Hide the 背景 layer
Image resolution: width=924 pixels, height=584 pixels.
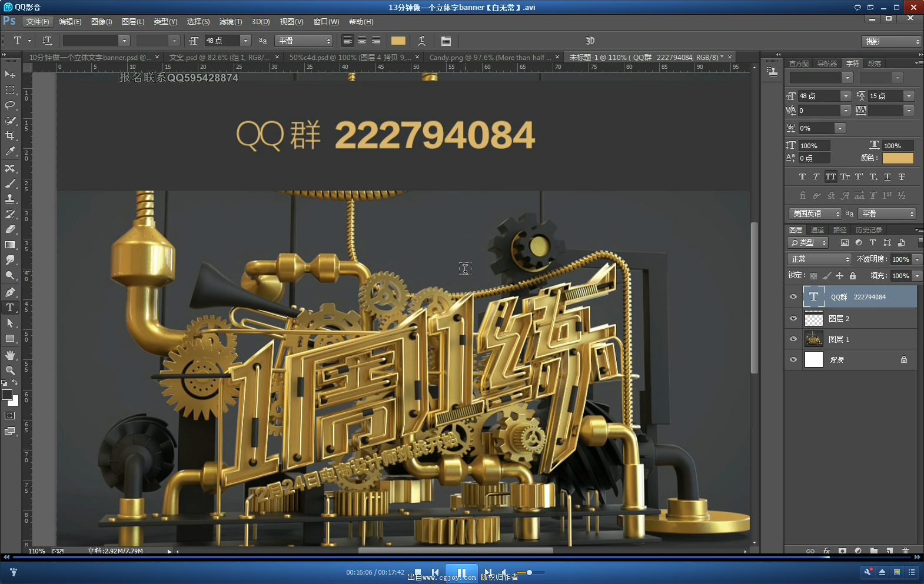793,359
